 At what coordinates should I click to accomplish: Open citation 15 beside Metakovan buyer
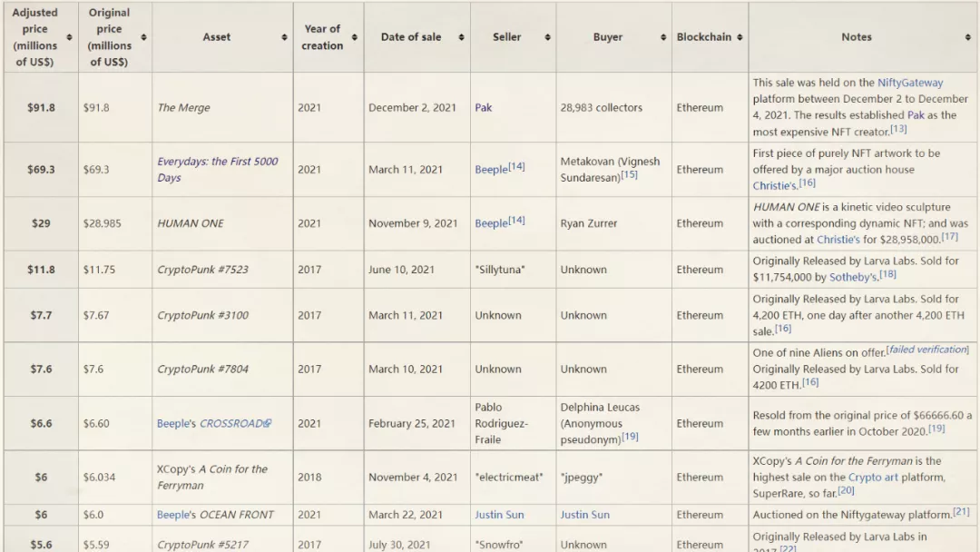pyautogui.click(x=629, y=174)
